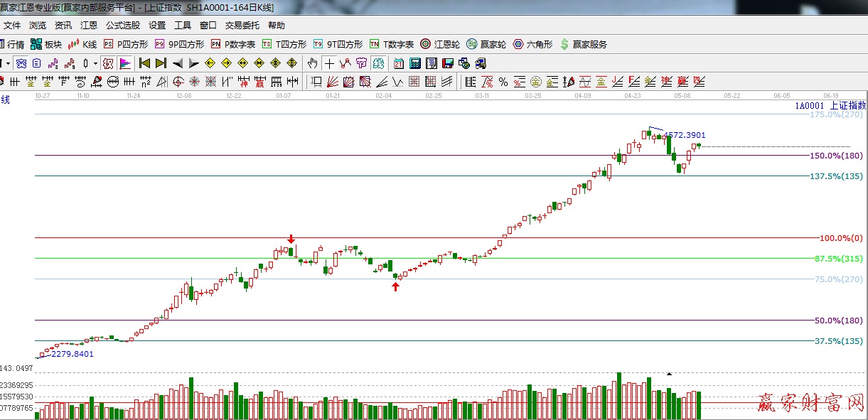
Task: Jump to first bar with skip-back icon
Action: coord(145,63)
